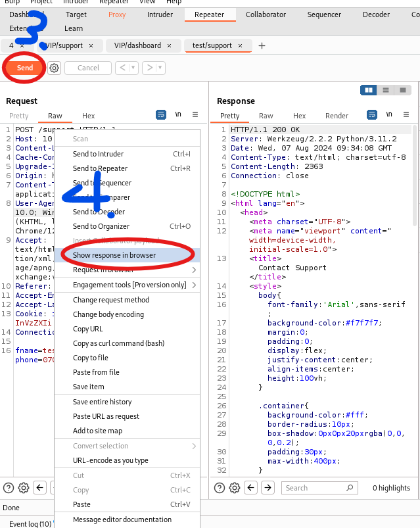
Task: Open the Proxy tool tab
Action: coord(117,15)
